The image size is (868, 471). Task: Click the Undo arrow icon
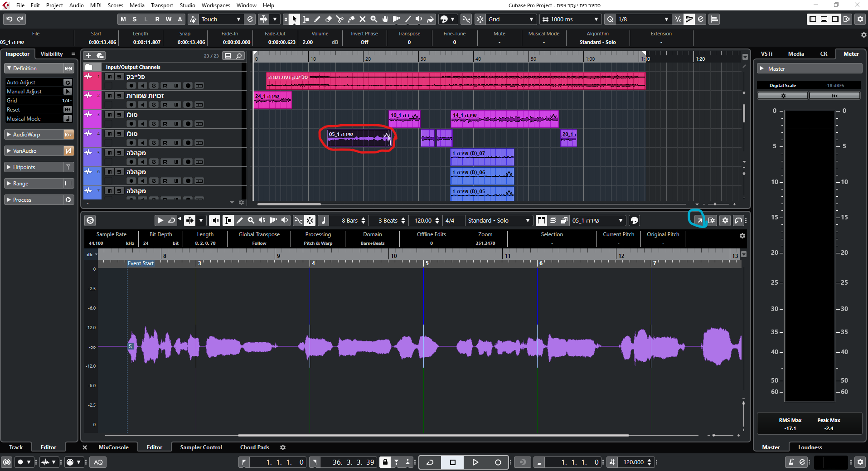pos(9,19)
